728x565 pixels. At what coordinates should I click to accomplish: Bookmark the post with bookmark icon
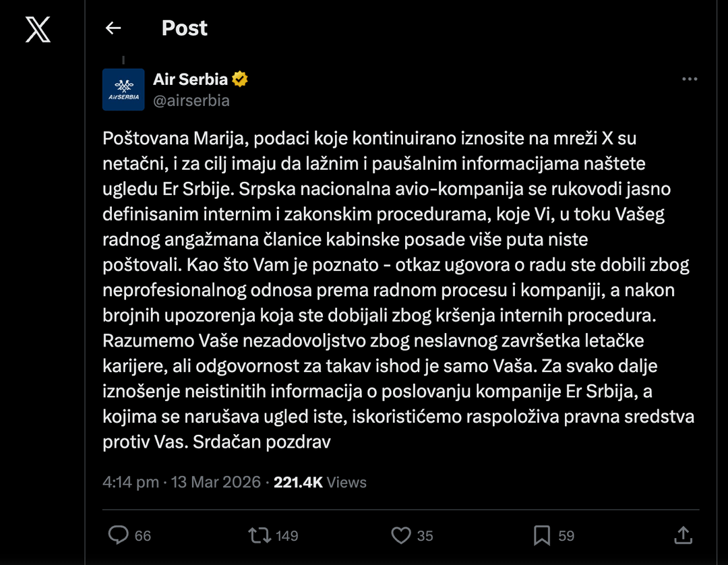(x=542, y=535)
